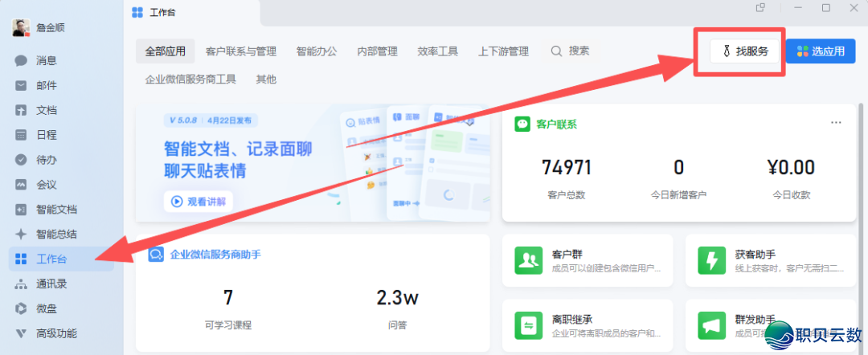The image size is (868, 355).
Task: Open the 通讯录 contacts icon
Action: coord(21,284)
